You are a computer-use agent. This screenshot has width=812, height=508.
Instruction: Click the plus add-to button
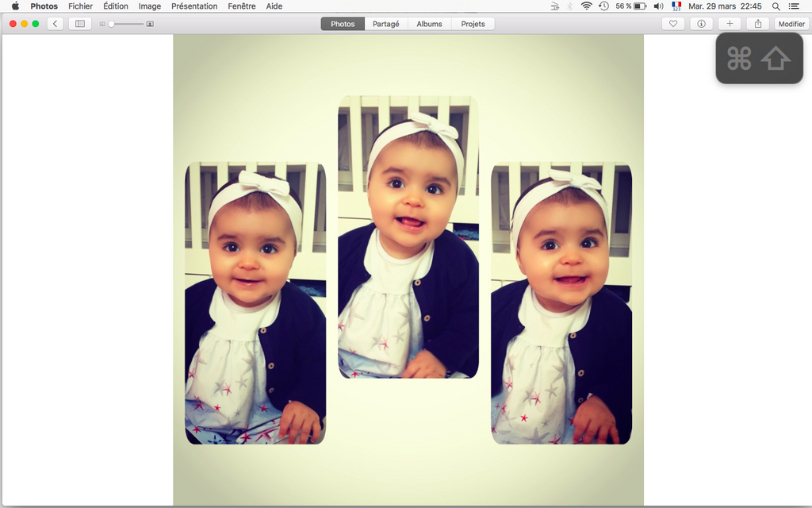pyautogui.click(x=730, y=24)
